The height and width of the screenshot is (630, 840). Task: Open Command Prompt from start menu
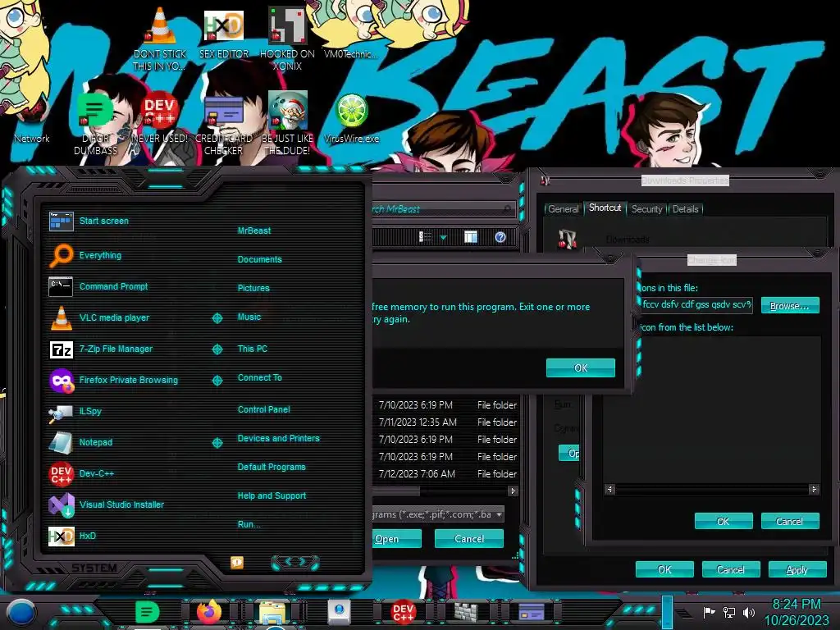[98, 286]
